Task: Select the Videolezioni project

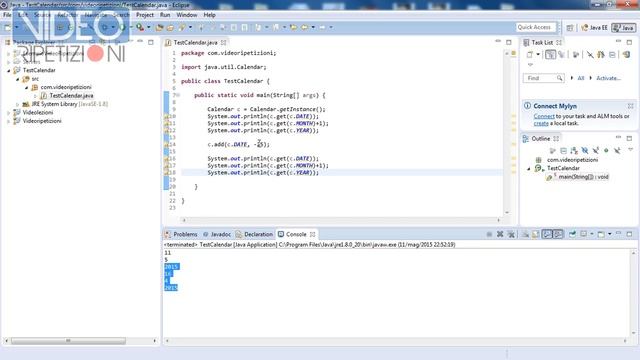Action: pyautogui.click(x=33, y=113)
